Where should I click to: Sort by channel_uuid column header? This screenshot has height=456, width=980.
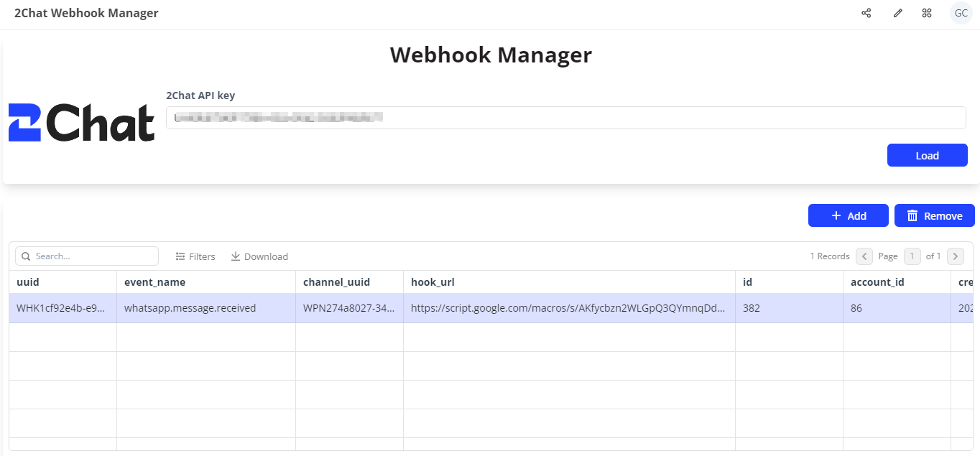coord(349,282)
